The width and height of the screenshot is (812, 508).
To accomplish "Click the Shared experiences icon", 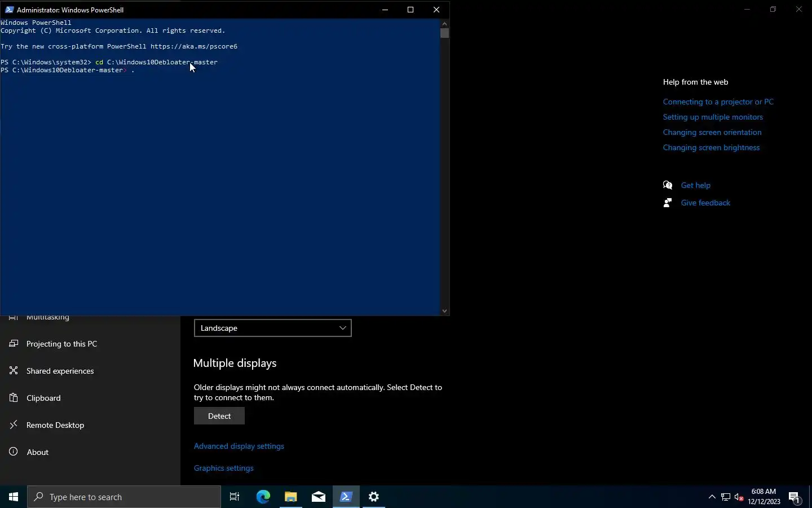I will point(14,370).
